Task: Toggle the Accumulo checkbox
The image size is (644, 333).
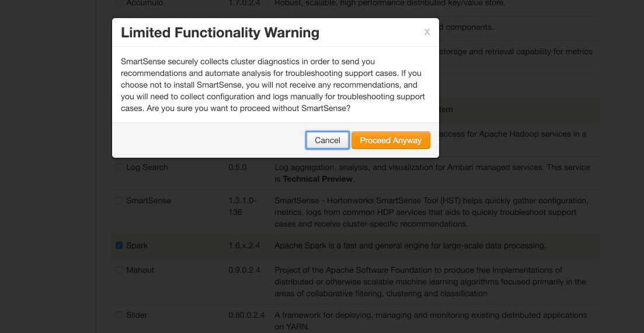Action: pyautogui.click(x=119, y=3)
